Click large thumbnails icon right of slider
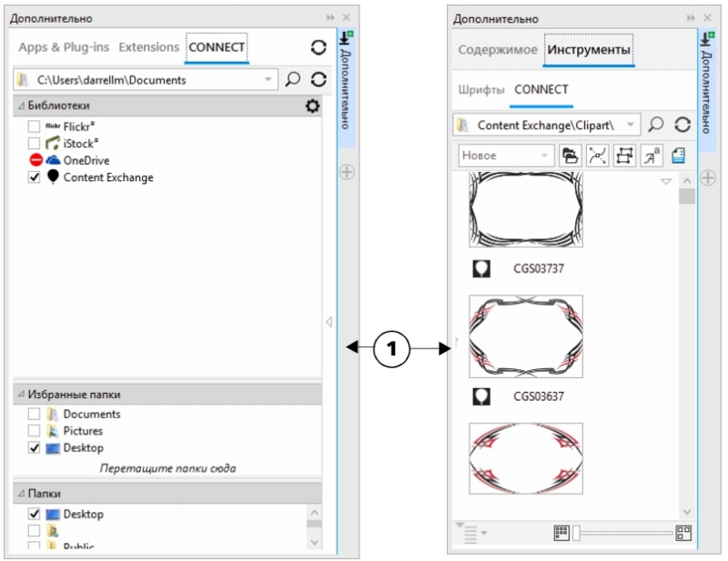Screen dimensions: 728x561 (683, 533)
